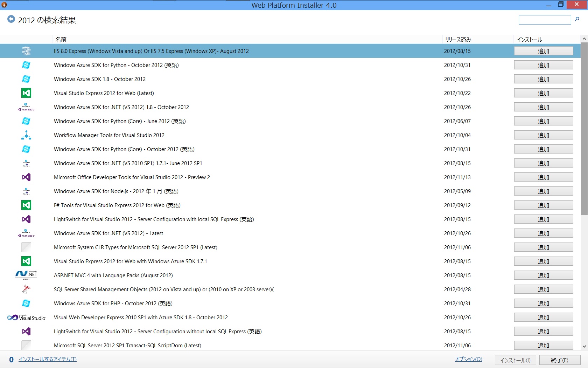Add F# Tools for Visual Studio Express

pyautogui.click(x=544, y=205)
